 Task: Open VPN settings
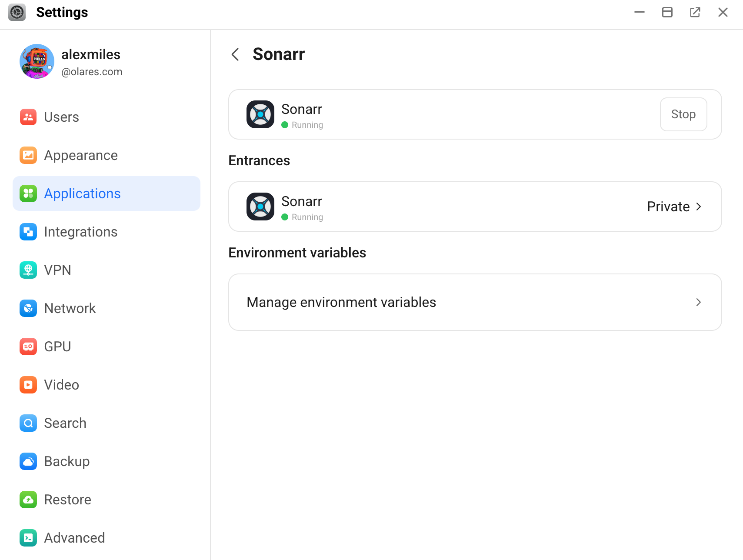pos(57,270)
